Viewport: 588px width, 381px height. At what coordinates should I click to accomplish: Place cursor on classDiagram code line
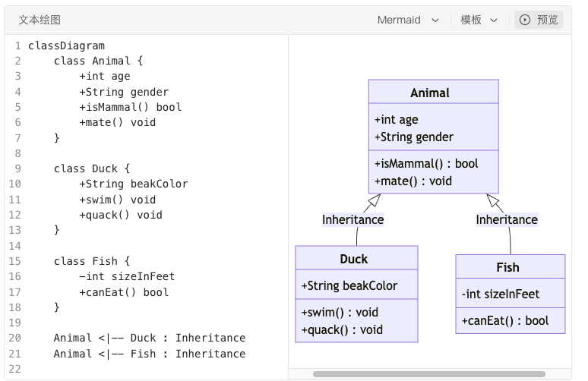pyautogui.click(x=67, y=46)
